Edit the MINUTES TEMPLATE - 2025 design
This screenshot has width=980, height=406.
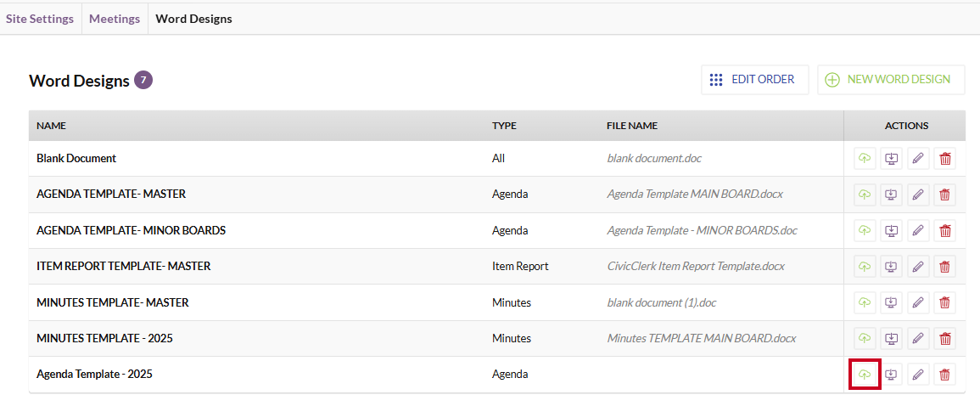pos(918,338)
